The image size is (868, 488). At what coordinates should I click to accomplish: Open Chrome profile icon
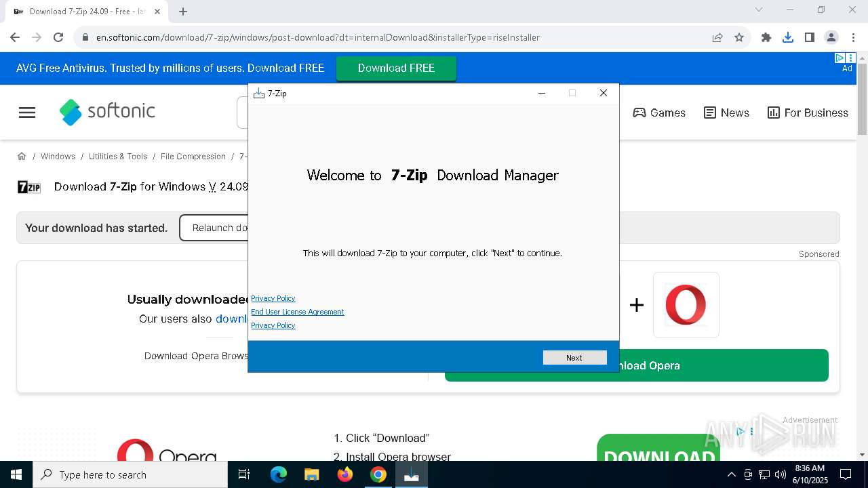831,37
